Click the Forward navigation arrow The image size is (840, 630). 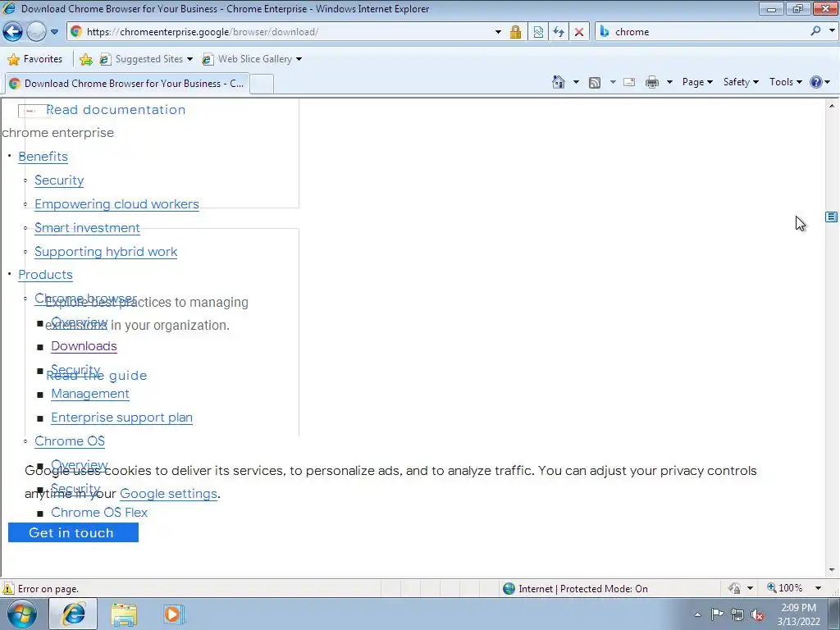[36, 32]
